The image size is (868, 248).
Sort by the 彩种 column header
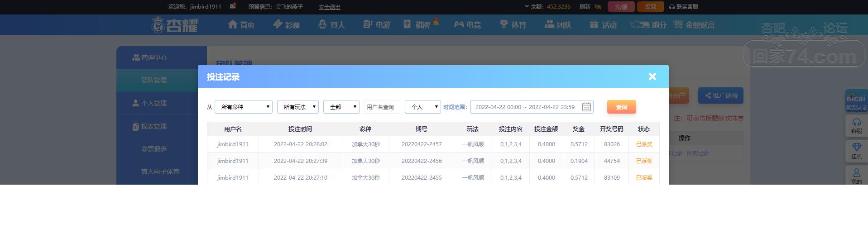pyautogui.click(x=365, y=129)
